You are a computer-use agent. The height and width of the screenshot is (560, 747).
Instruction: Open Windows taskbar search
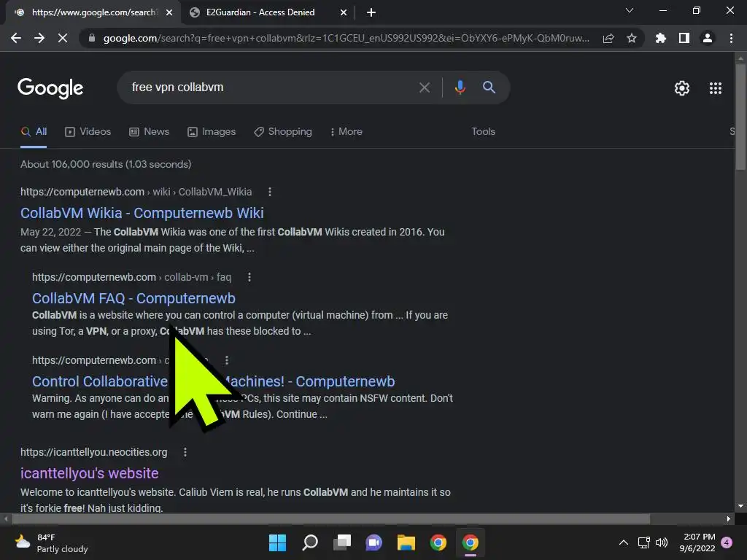point(309,542)
